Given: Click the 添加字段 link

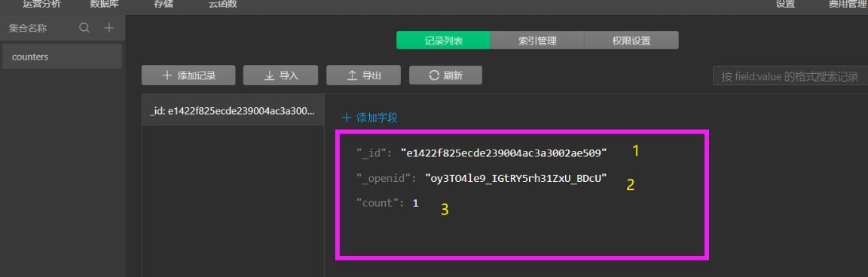Looking at the screenshot, I should 370,118.
